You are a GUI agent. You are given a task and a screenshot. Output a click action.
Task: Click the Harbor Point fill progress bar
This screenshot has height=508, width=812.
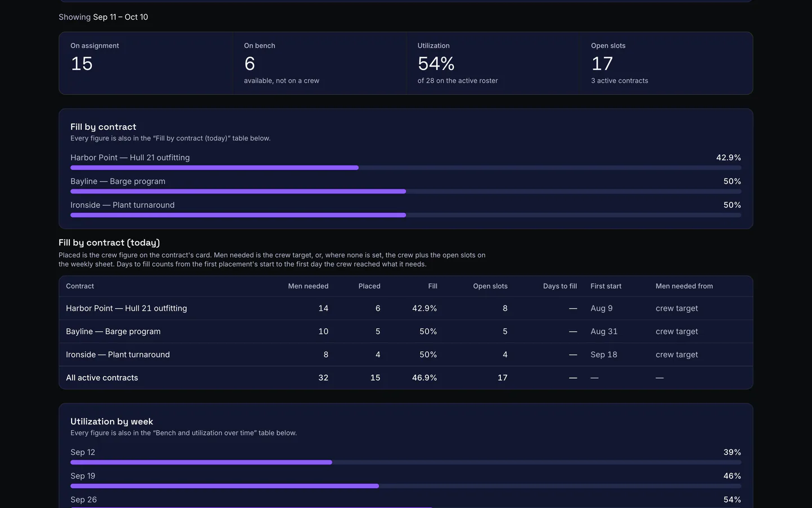[406, 168]
